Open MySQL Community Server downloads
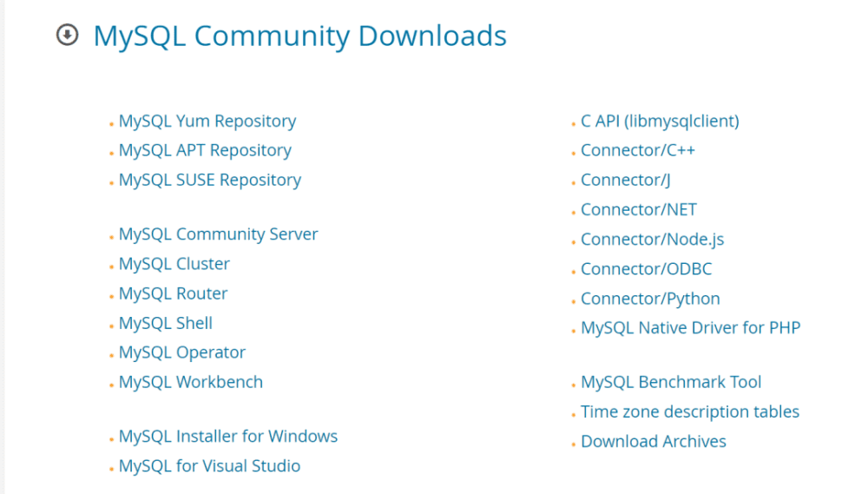The width and height of the screenshot is (868, 494). click(218, 234)
